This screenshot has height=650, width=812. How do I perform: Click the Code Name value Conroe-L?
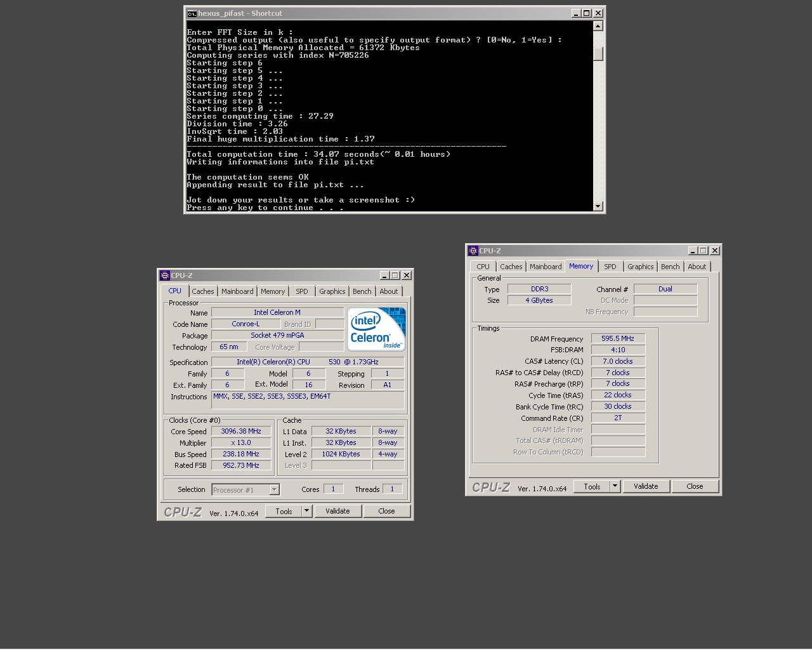[246, 324]
